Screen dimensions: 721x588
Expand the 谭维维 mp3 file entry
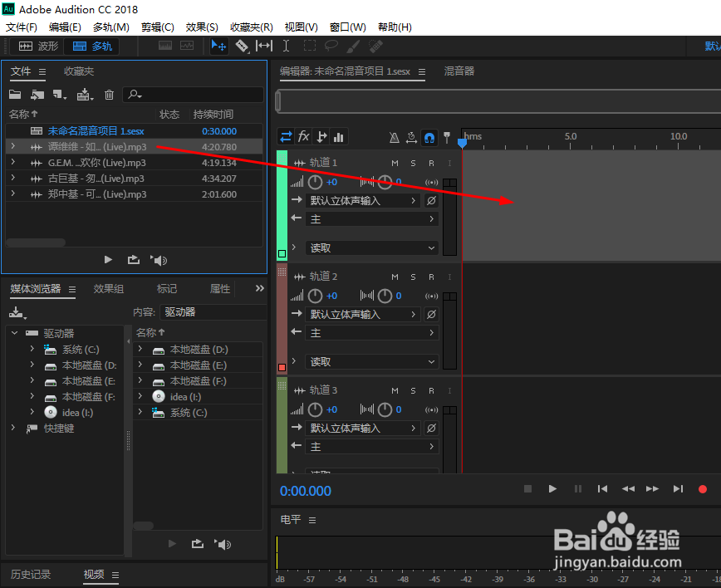(13, 146)
